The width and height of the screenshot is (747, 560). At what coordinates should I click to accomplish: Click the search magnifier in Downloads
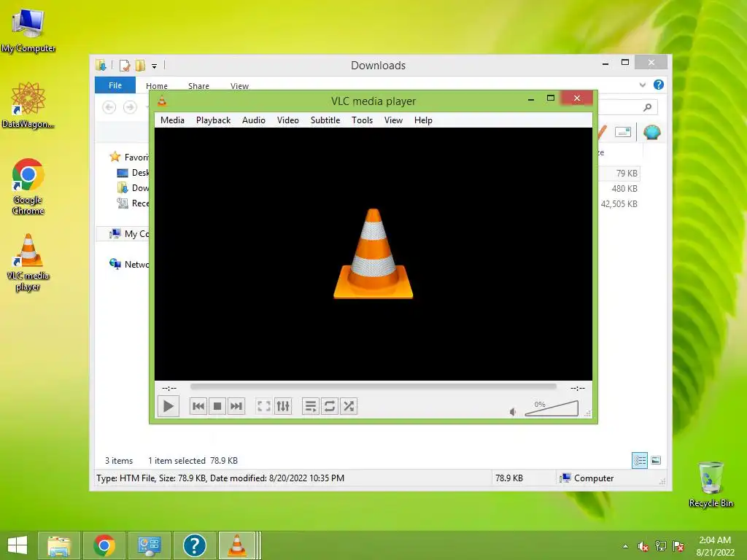647,107
